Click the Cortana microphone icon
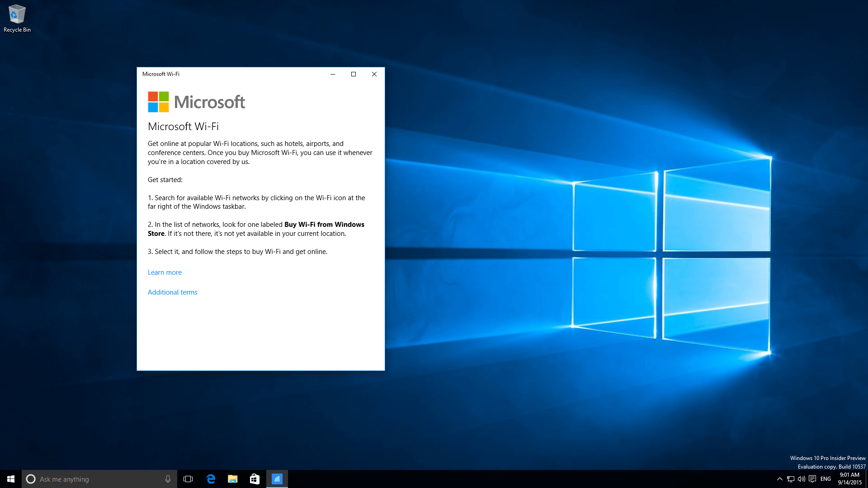This screenshot has height=488, width=868. coord(167,479)
